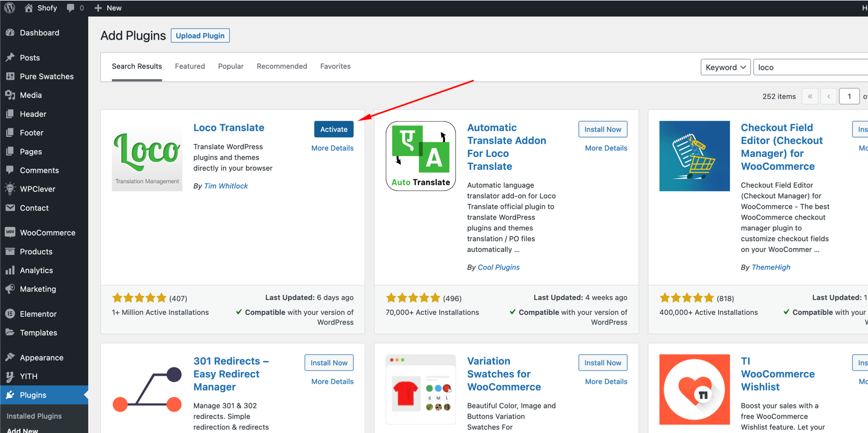
Task: Click the Marketing megaphone icon
Action: tap(10, 289)
